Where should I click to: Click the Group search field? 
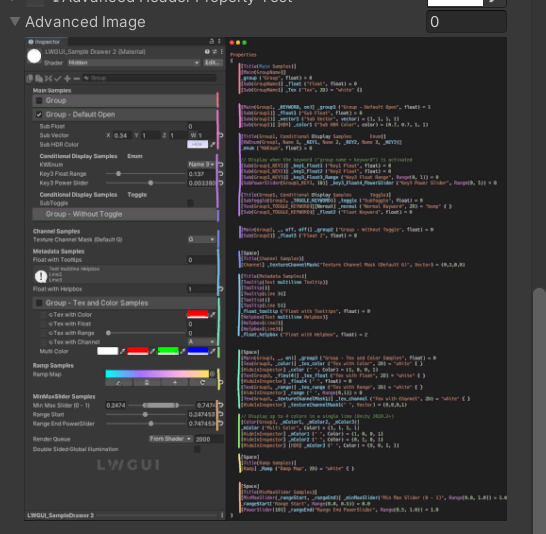coord(149,78)
